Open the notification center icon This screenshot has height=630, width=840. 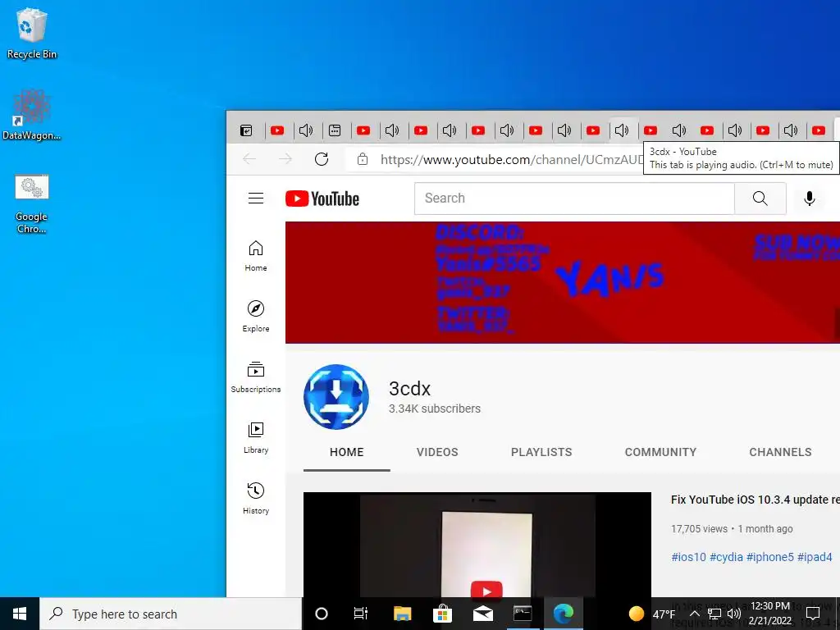click(x=813, y=614)
